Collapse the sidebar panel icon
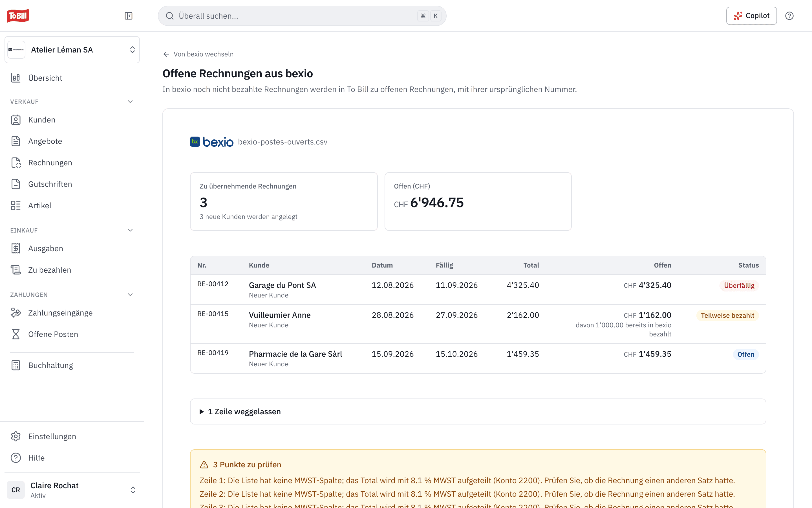This screenshot has width=812, height=508. click(129, 16)
